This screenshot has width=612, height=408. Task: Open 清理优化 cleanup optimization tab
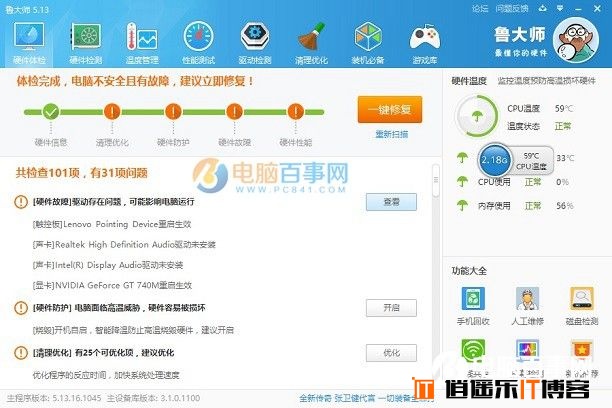pyautogui.click(x=311, y=43)
